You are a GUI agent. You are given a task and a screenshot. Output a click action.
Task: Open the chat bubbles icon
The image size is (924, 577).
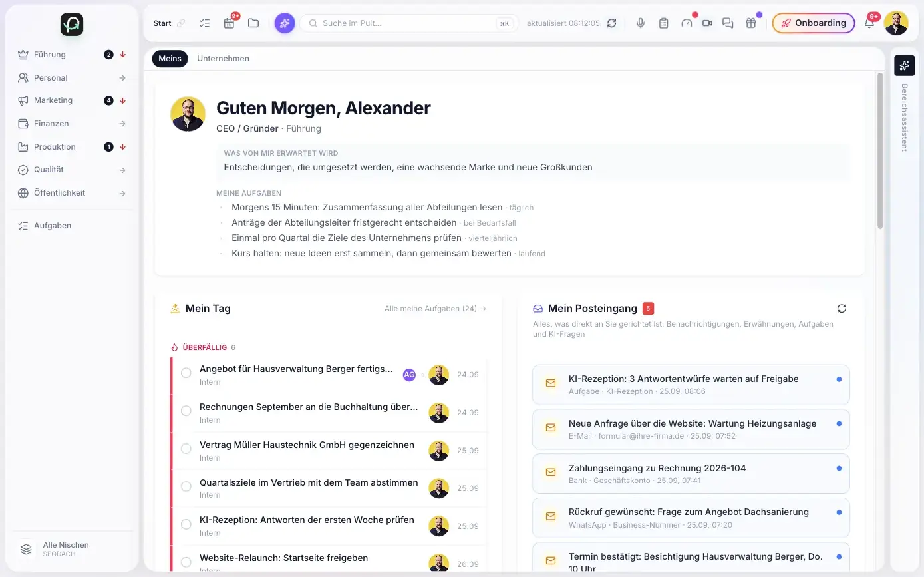728,23
